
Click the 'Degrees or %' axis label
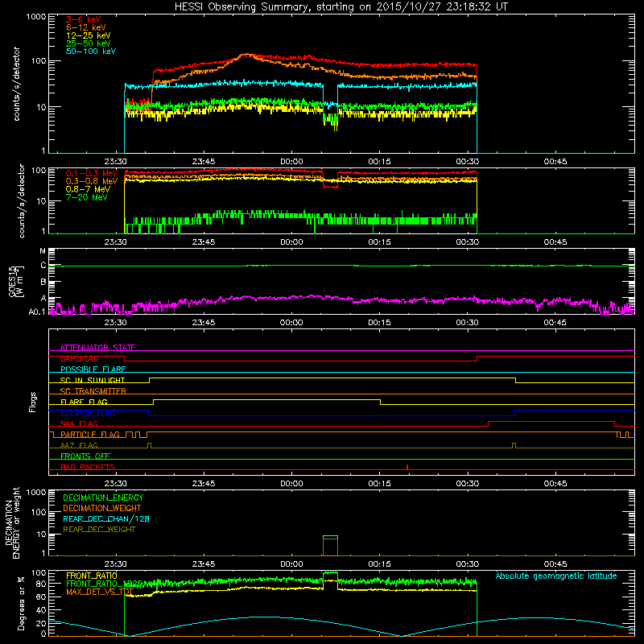pos(21,603)
